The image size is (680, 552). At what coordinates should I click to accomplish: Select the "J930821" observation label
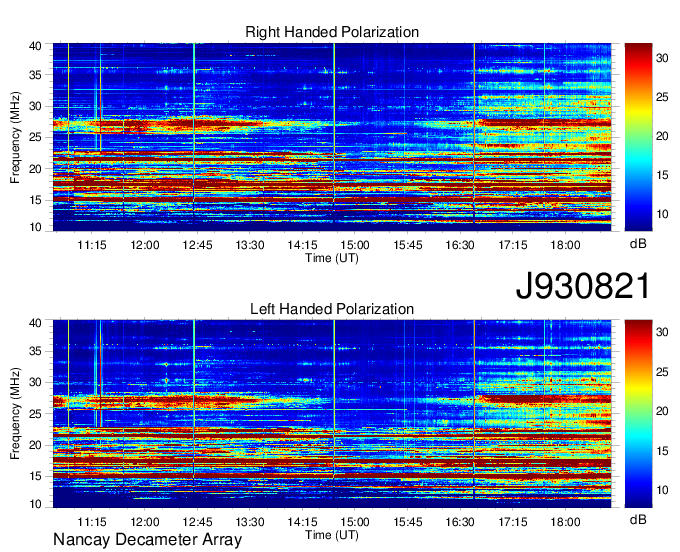pos(583,286)
